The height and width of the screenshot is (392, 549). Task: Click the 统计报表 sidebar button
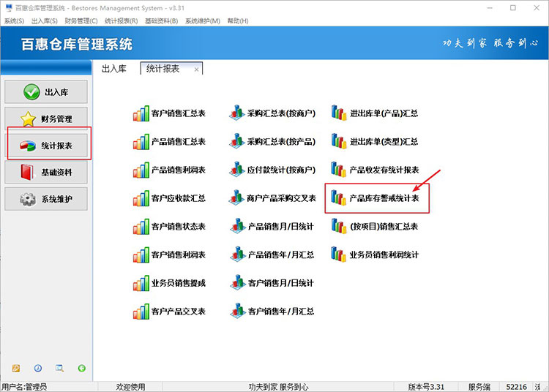pos(46,146)
